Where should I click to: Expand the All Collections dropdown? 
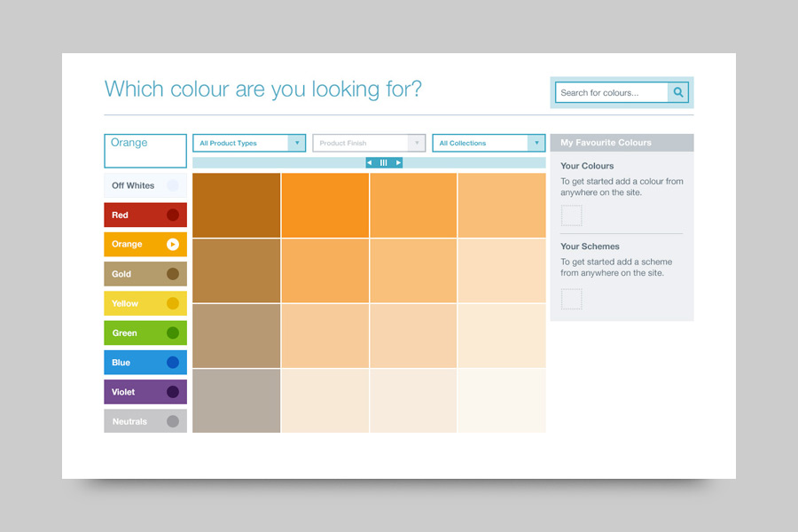[x=489, y=143]
